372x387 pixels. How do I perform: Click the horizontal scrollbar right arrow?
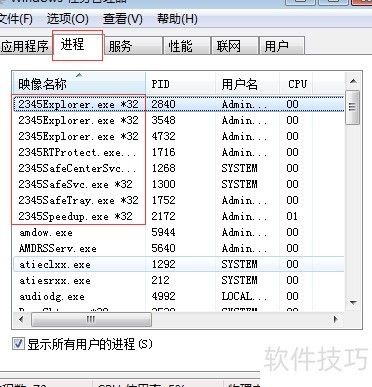[x=336, y=319]
